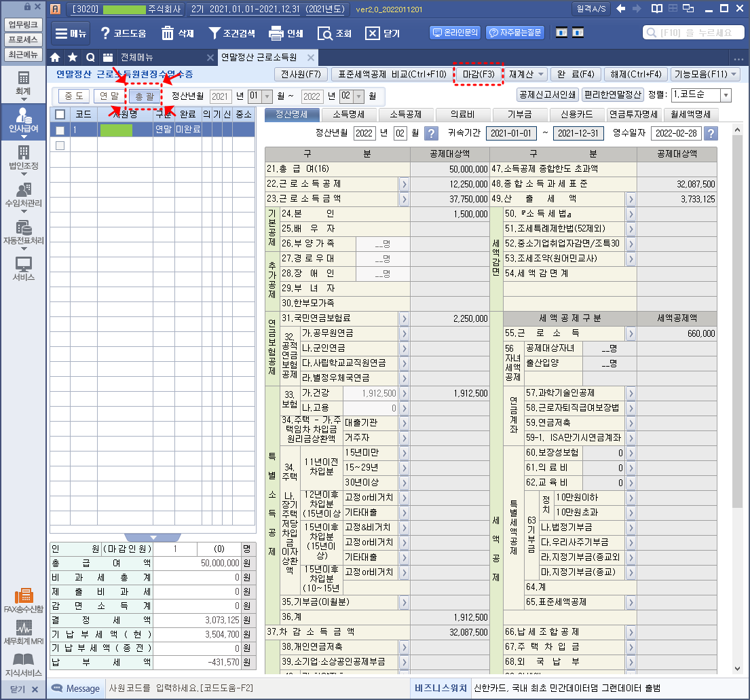Image resolution: width=750 pixels, height=700 pixels.
Task: Select the 총괄 option
Action: pyautogui.click(x=145, y=96)
